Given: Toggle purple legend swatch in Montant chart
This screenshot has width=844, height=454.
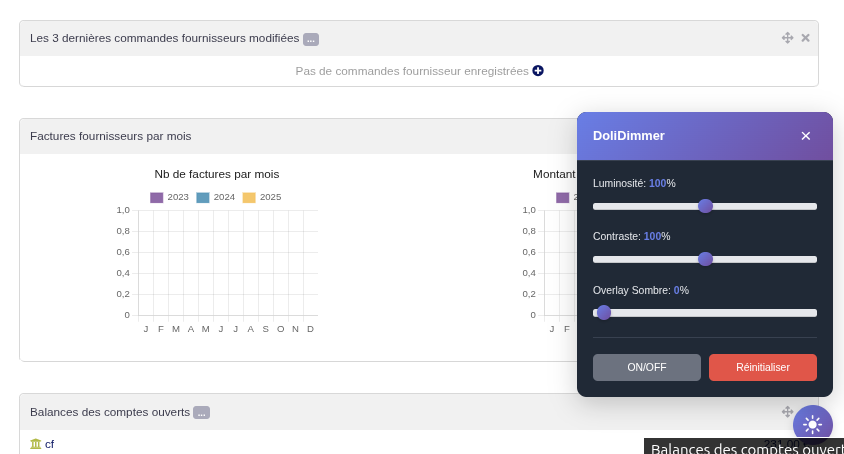Looking at the screenshot, I should 562,198.
